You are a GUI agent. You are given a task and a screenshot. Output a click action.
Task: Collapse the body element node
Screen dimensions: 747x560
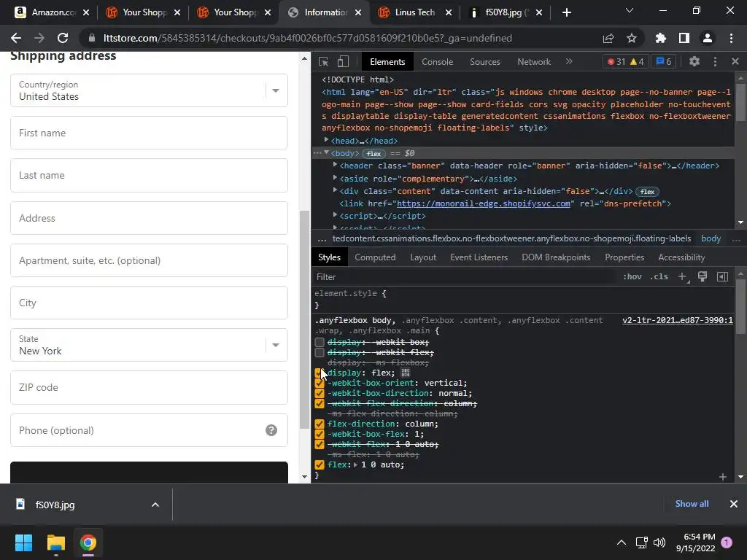326,153
